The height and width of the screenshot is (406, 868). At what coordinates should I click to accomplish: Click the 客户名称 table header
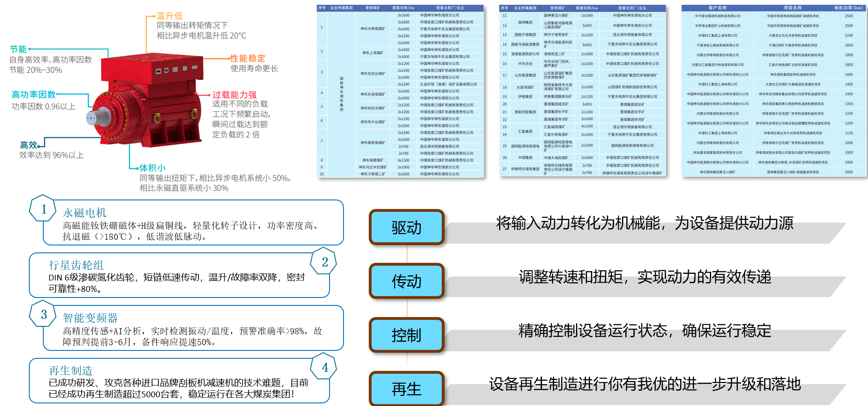click(x=718, y=8)
